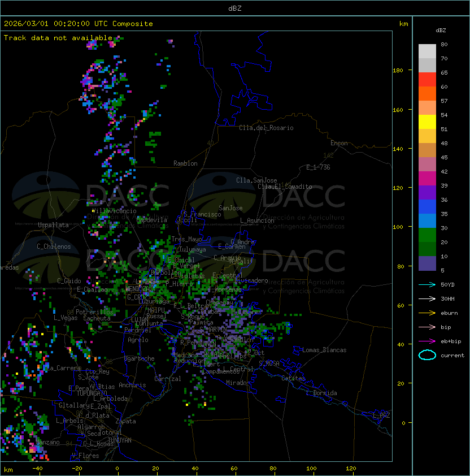Click the 'Capdevila' map label
This screenshot has height=476, width=470.
152,220
